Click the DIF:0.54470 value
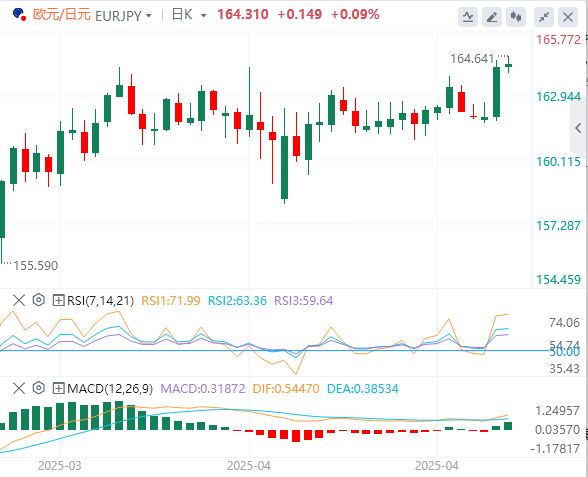This screenshot has height=477, width=588. pos(286,389)
